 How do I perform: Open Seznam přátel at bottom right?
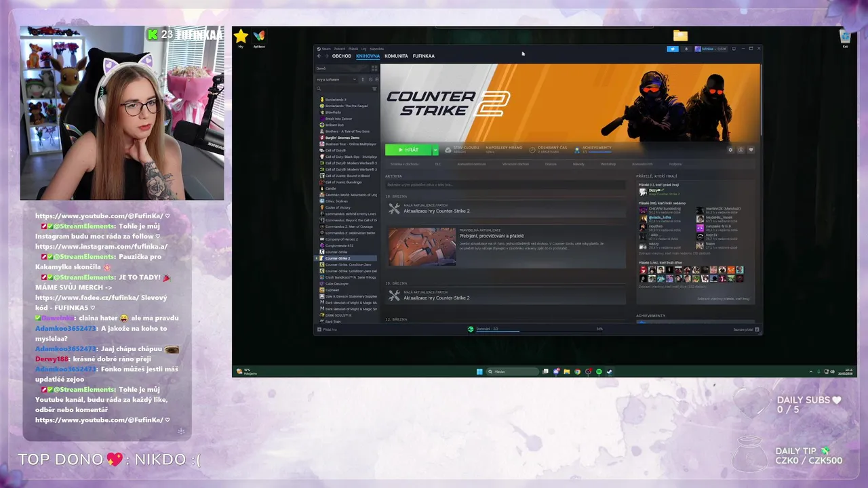coord(746,329)
